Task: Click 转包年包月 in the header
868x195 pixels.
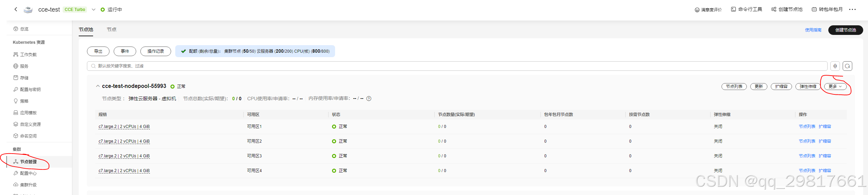Action: click(827, 9)
